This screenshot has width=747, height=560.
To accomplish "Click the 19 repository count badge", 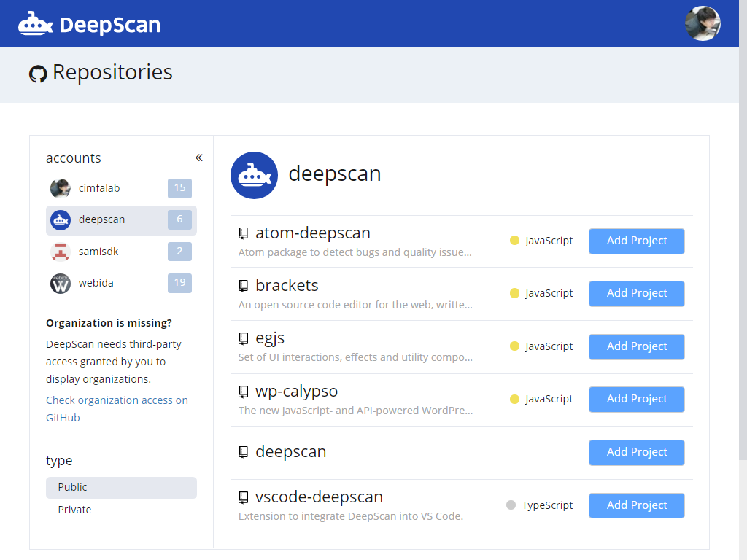I will 179,283.
